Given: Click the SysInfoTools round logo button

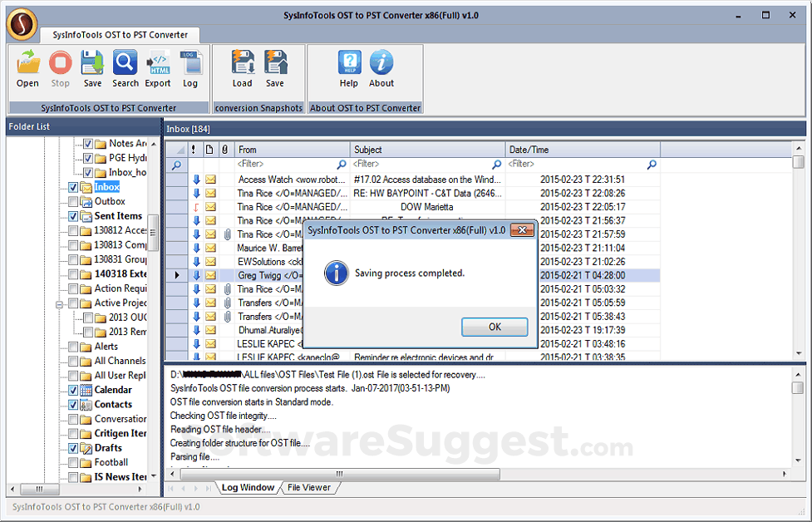Looking at the screenshot, I should pyautogui.click(x=22, y=24).
